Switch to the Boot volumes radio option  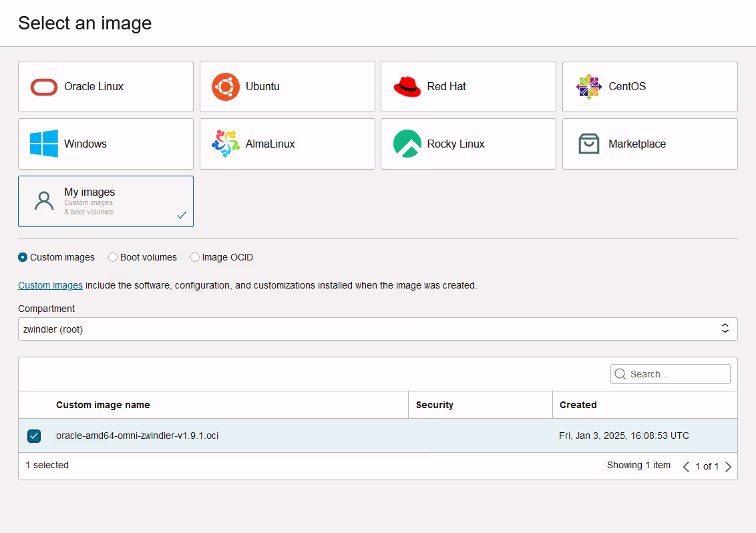(x=113, y=257)
